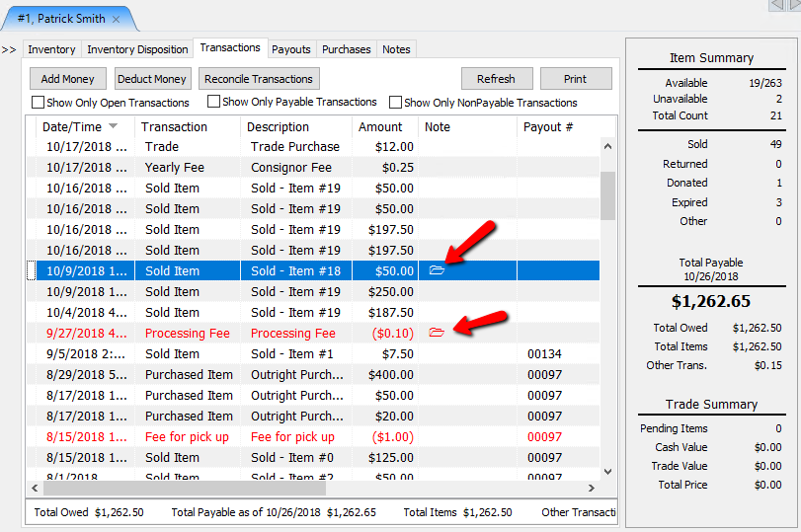801x532 pixels.
Task: Select the selected row's $50.00 amount cell
Action: coord(385,270)
